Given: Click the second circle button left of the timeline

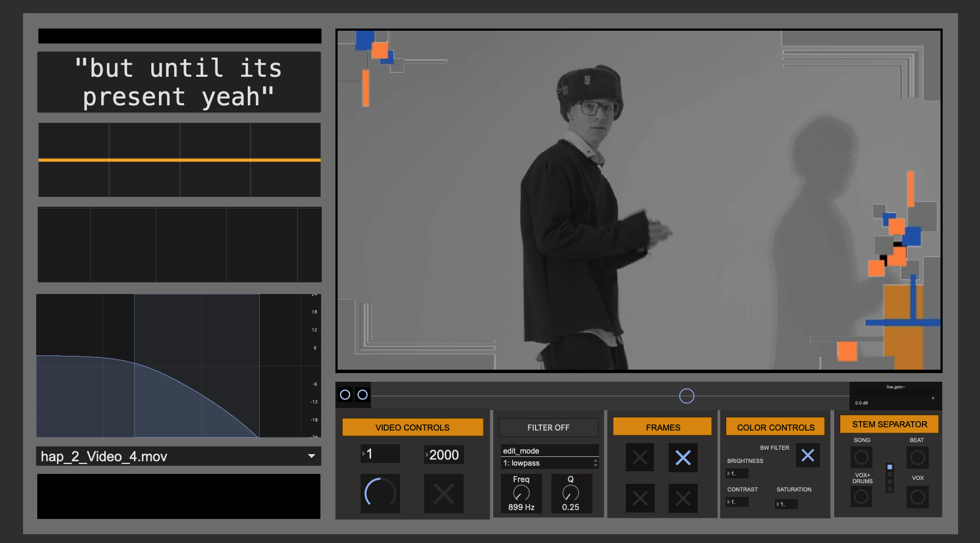Looking at the screenshot, I should click(362, 395).
